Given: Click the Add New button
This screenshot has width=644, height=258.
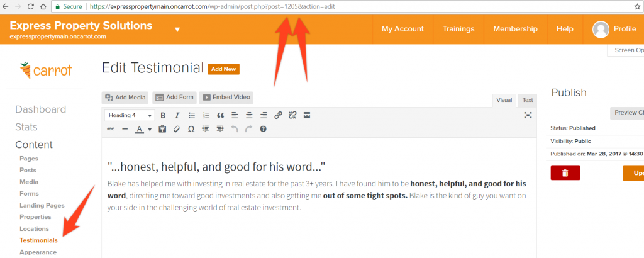Looking at the screenshot, I should [223, 69].
